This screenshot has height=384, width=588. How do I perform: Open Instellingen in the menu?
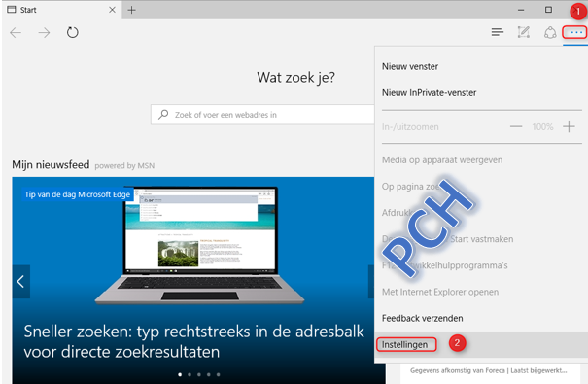405,344
